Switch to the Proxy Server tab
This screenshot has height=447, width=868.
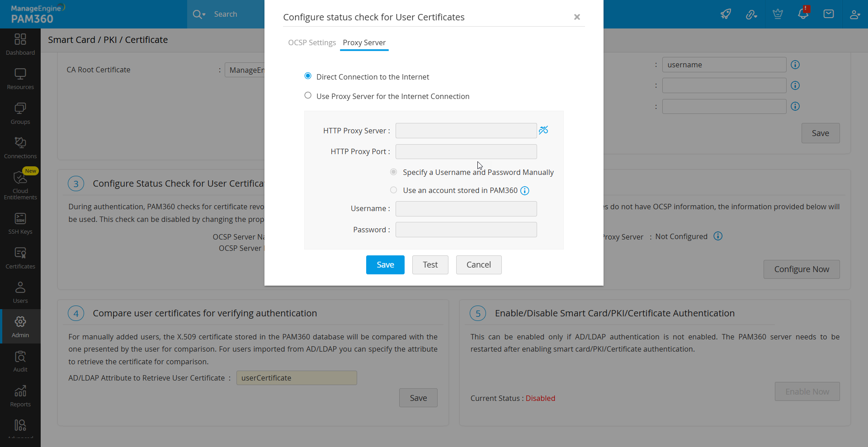364,42
